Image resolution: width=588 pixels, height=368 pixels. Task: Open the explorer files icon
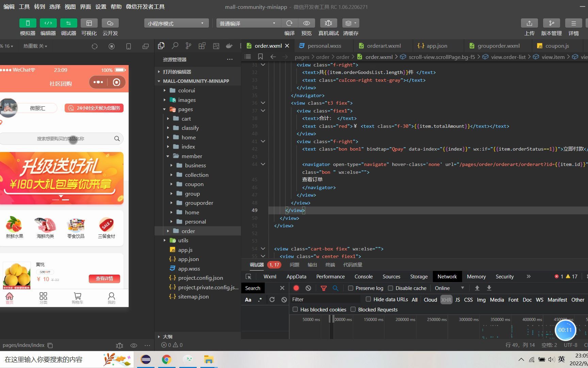161,46
